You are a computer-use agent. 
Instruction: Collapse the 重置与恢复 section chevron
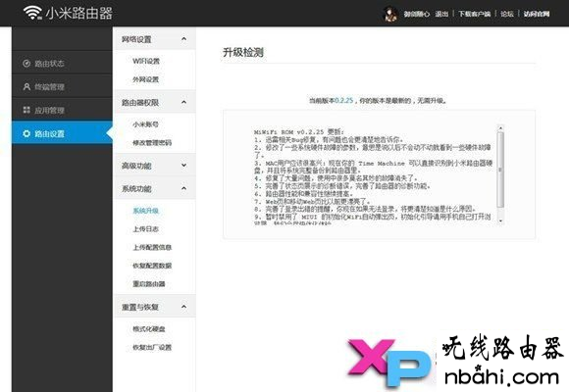pyautogui.click(x=184, y=307)
